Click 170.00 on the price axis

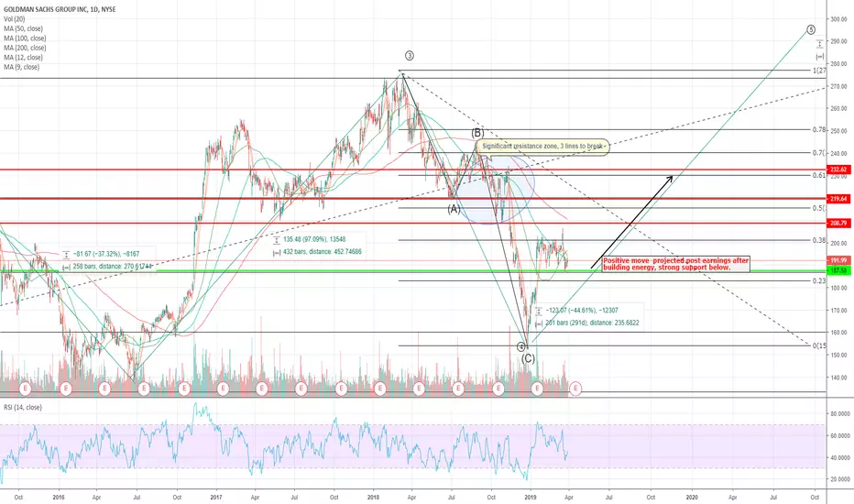point(838,311)
